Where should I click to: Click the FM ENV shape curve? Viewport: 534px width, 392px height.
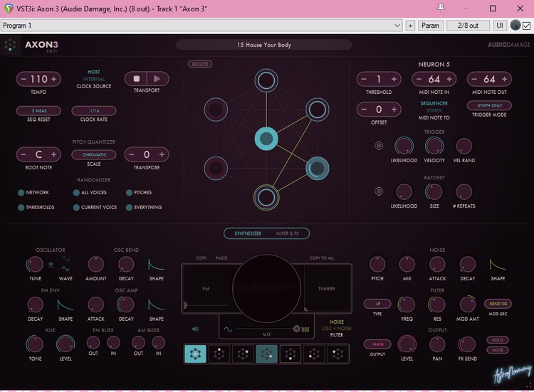click(x=66, y=305)
